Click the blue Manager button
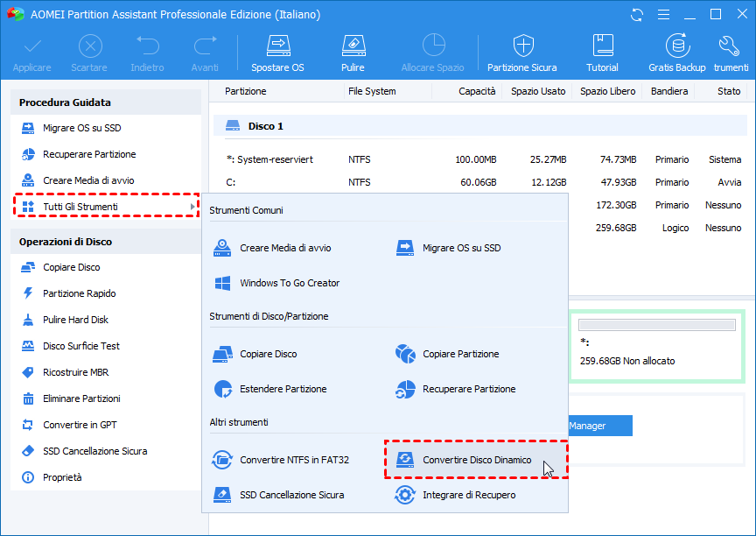 (x=600, y=426)
